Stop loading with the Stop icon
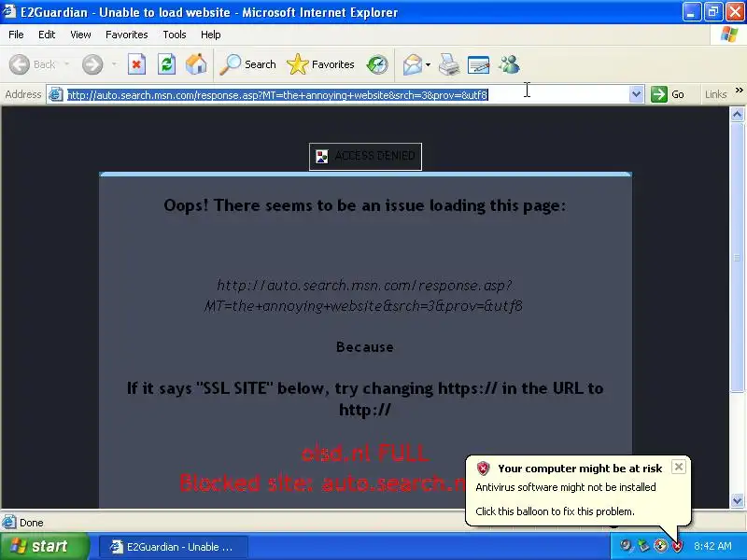Viewport: 747px width, 560px height. [x=136, y=64]
